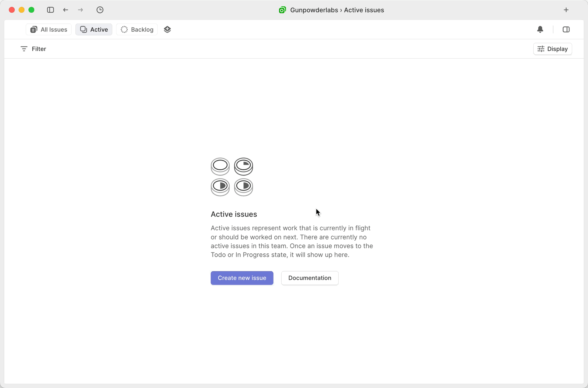This screenshot has width=588, height=388.
Task: Click the green maximize window button
Action: tap(31, 10)
